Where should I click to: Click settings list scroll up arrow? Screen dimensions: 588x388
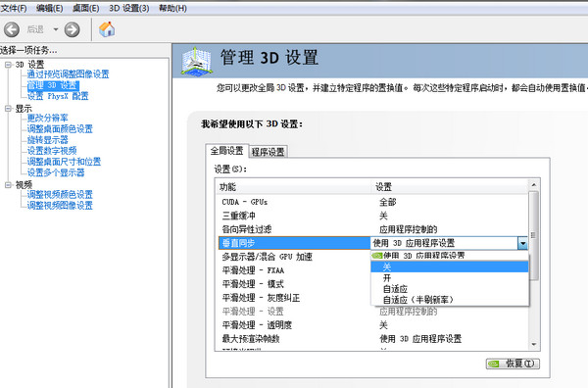534,185
